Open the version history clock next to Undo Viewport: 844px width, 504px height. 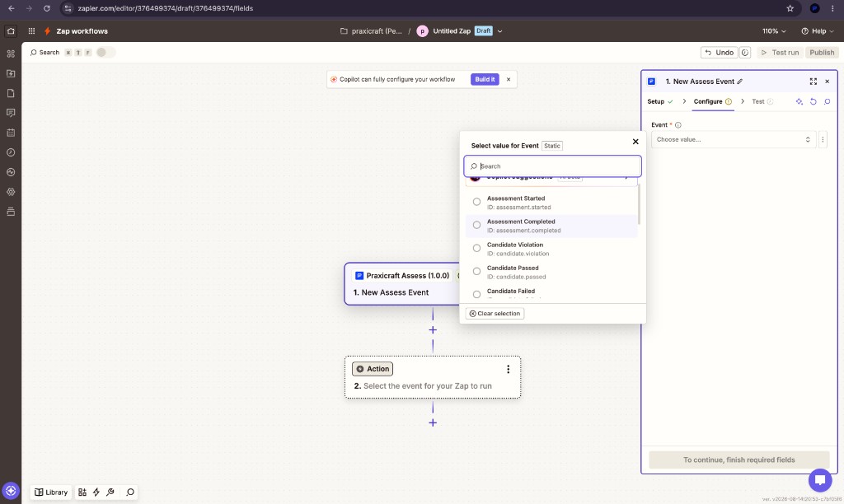pos(745,53)
